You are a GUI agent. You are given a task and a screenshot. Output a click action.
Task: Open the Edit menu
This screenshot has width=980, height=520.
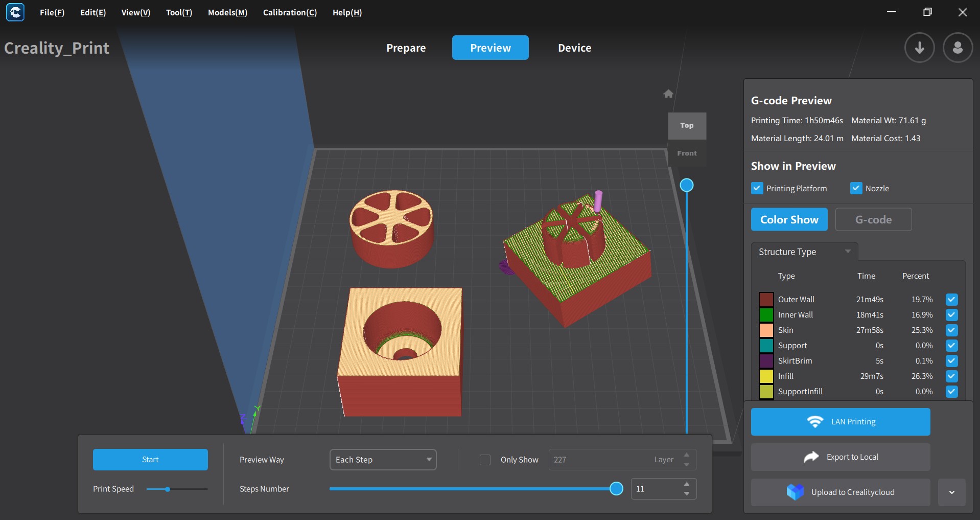click(93, 12)
